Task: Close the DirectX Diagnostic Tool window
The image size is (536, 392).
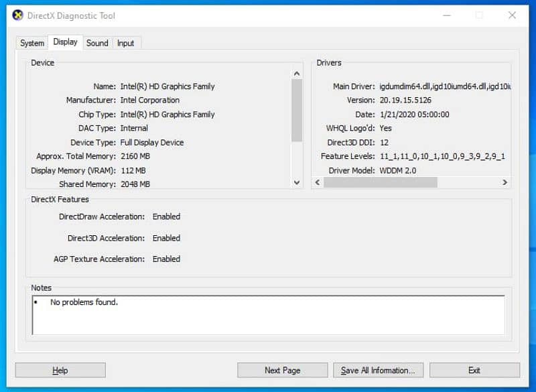Action: (x=512, y=15)
